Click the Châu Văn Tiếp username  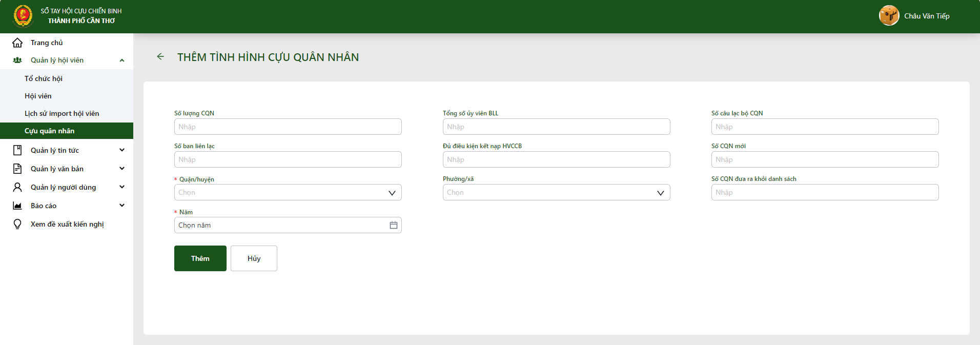coord(927,16)
